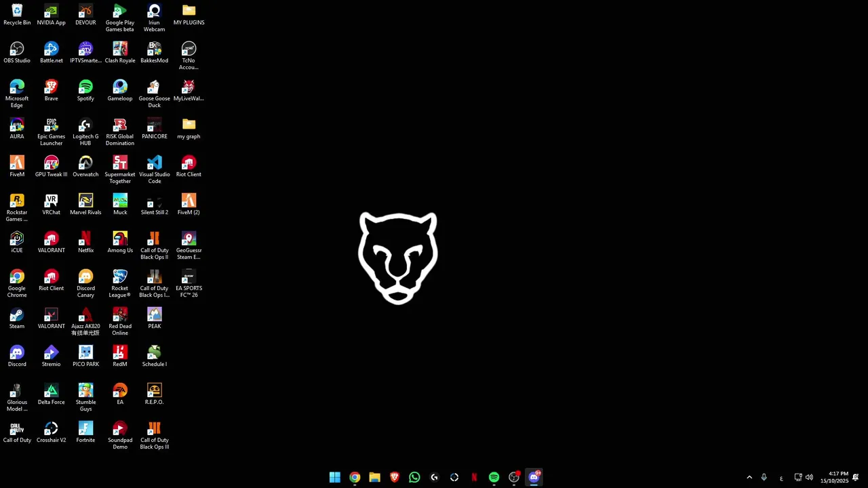This screenshot has width=868, height=488.
Task: Select the Epic Games Launcher shortcut
Action: 52,132
